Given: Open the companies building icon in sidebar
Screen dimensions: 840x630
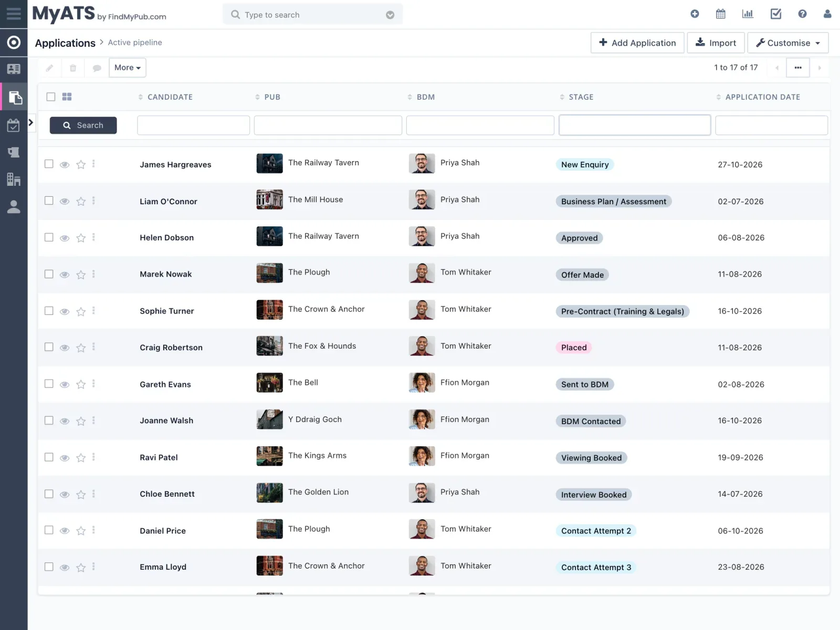Looking at the screenshot, I should pyautogui.click(x=14, y=180).
